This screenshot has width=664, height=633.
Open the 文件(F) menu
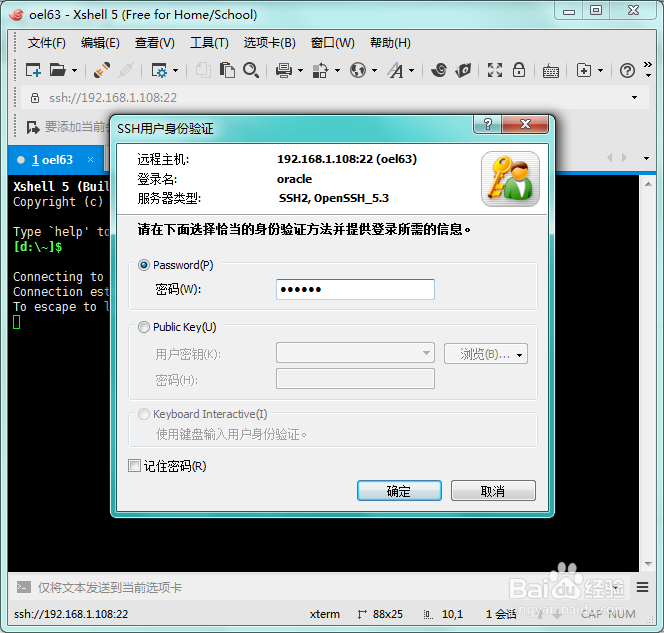pos(47,43)
